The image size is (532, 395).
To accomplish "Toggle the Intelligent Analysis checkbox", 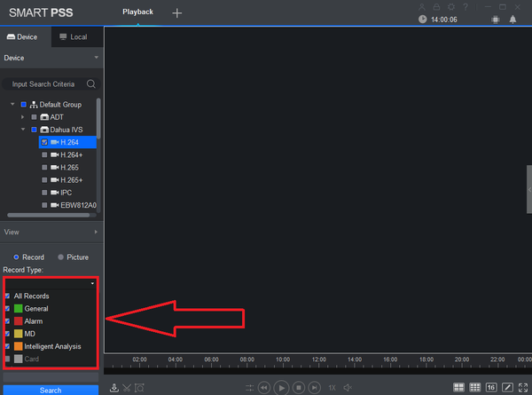I will 7,346.
